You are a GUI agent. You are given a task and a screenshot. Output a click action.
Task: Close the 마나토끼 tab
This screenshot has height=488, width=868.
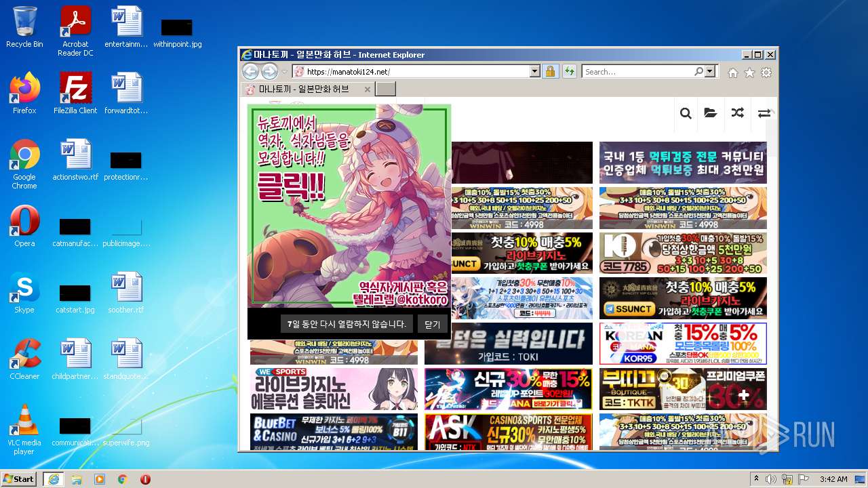(x=368, y=89)
